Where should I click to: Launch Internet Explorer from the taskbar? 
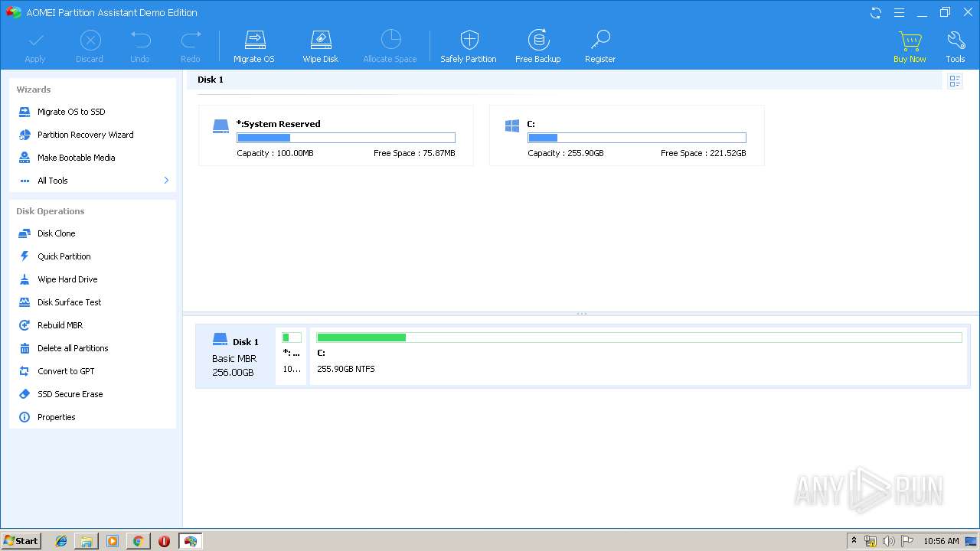61,541
